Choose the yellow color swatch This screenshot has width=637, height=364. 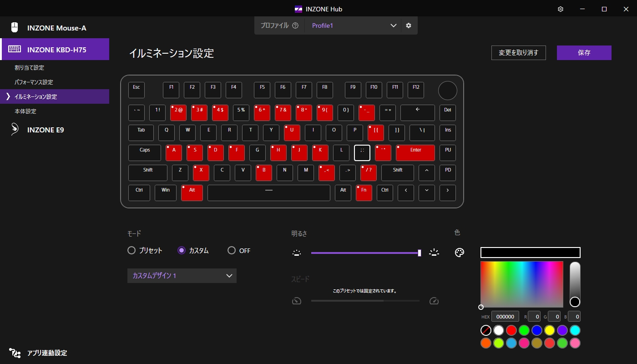tap(550, 330)
